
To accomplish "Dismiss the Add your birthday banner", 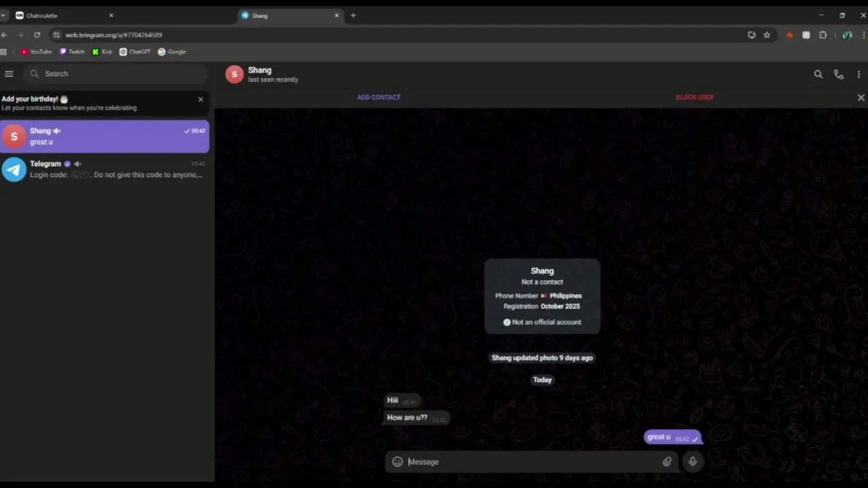I will (x=200, y=100).
